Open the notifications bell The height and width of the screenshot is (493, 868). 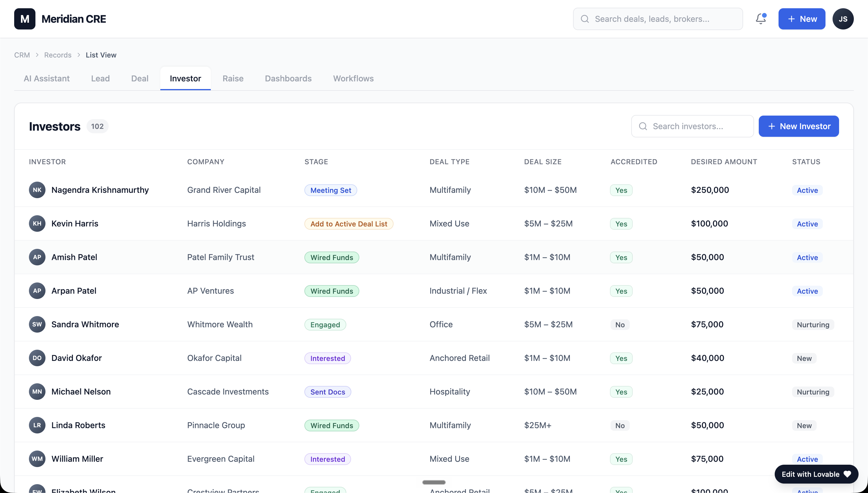(x=761, y=19)
